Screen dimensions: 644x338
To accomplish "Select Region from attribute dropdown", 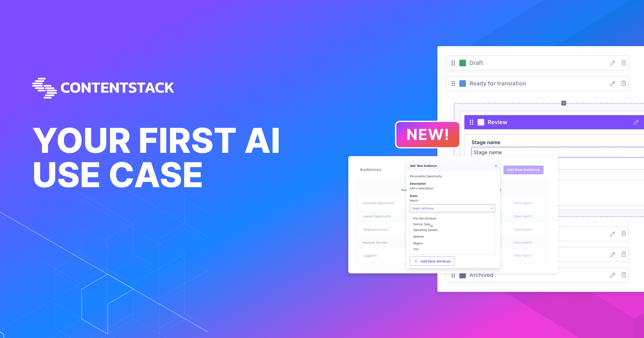I will tap(418, 243).
